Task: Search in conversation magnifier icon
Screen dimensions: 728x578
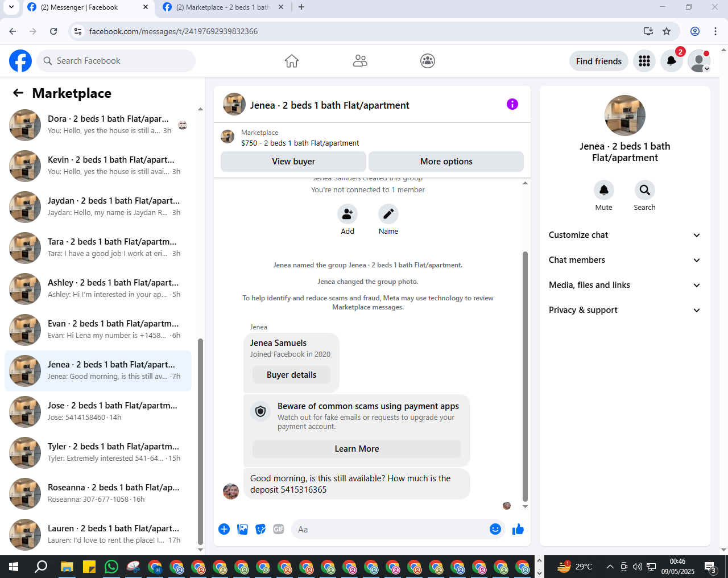Action: click(x=644, y=190)
